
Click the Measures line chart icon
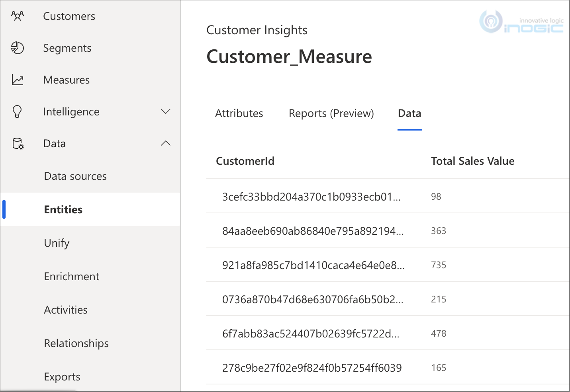point(18,80)
